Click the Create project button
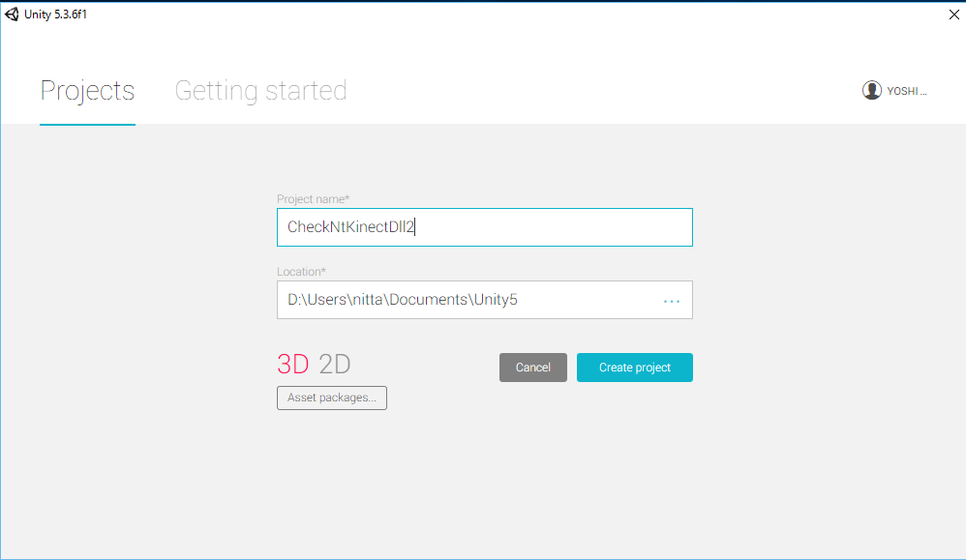This screenshot has height=560, width=966. pos(634,368)
